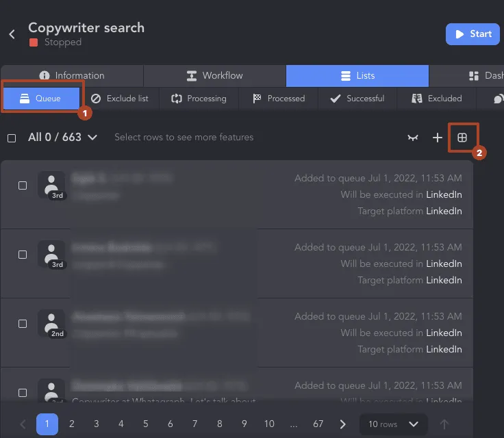Viewport: 504px width, 438px height.
Task: Switch to the Workflow tab
Action: (215, 76)
